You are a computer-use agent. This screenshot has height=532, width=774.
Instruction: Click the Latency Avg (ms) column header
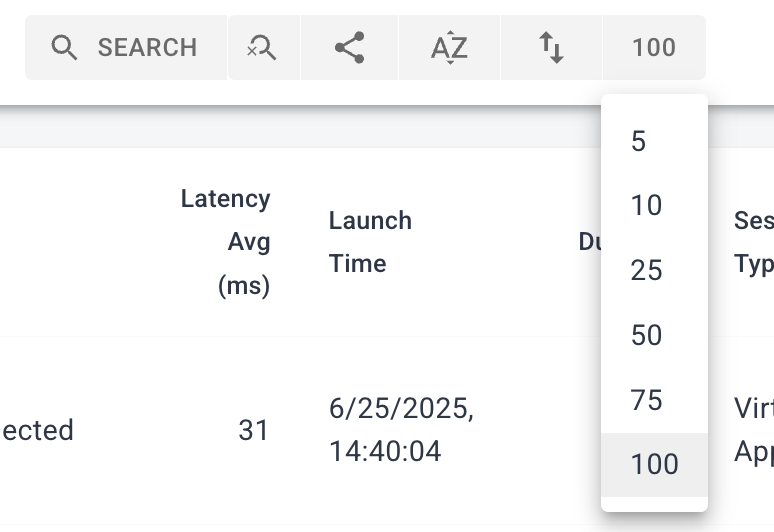click(x=226, y=242)
